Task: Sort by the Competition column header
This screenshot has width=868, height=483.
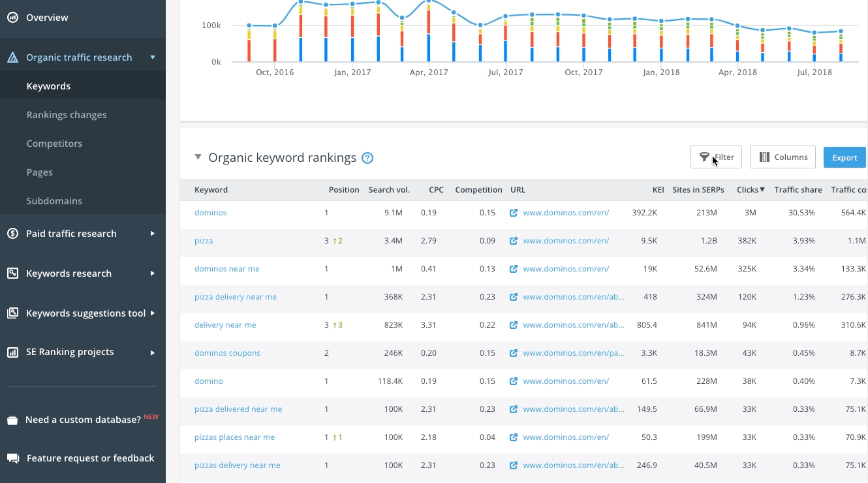Action: point(478,190)
